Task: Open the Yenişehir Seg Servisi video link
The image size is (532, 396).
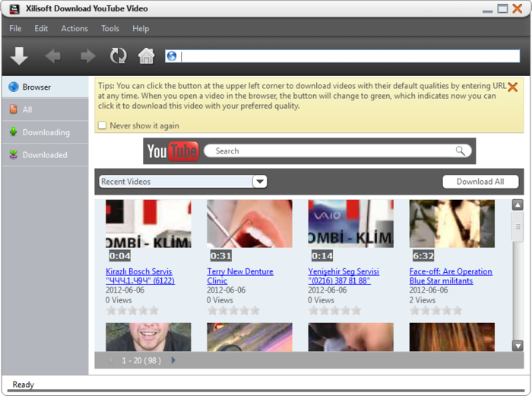Action: (344, 276)
